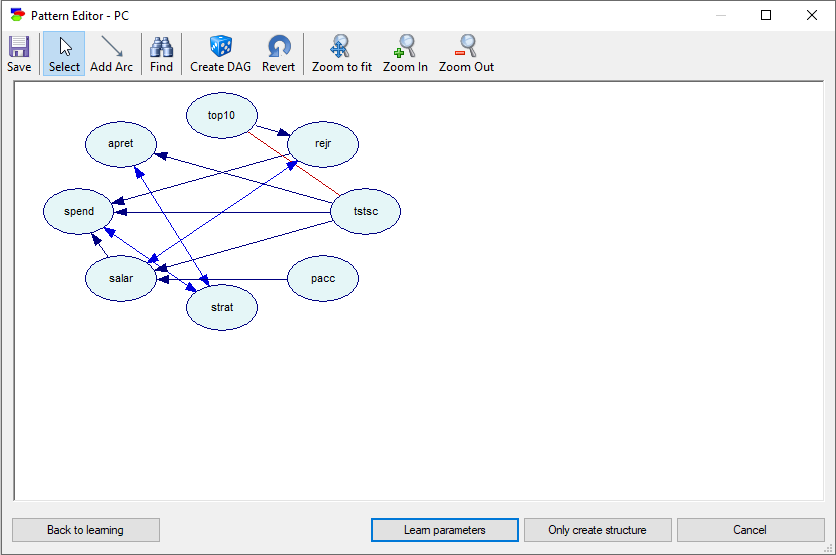Zoom In on the graph
Viewport: 836px width, 555px height.
pos(405,53)
